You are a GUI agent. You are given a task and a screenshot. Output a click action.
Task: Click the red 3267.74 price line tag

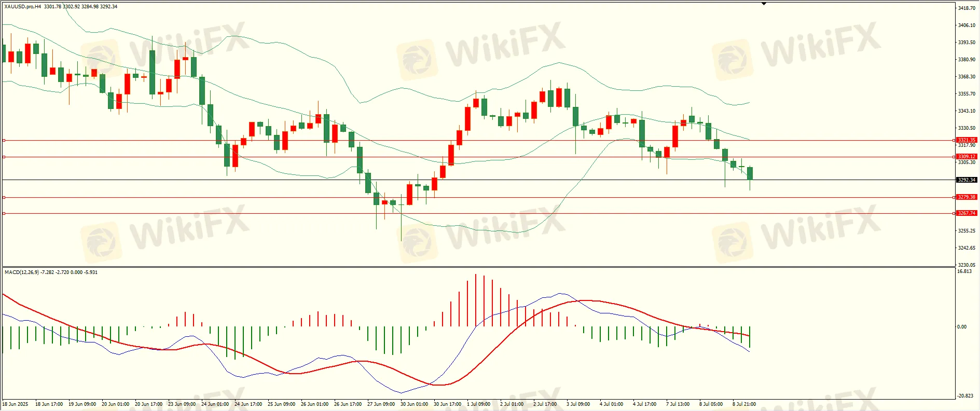pyautogui.click(x=967, y=213)
